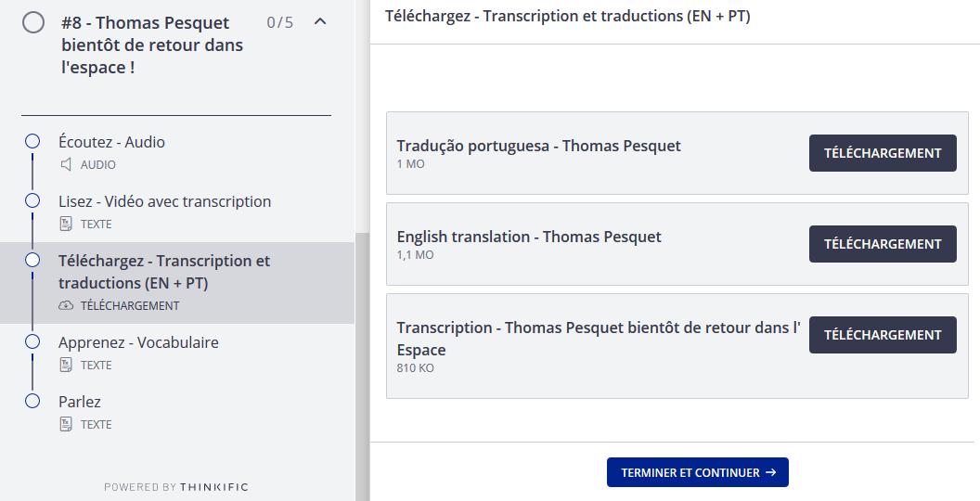This screenshot has width=980, height=501.
Task: Mark the Parlez lesson circle
Action: (x=32, y=401)
